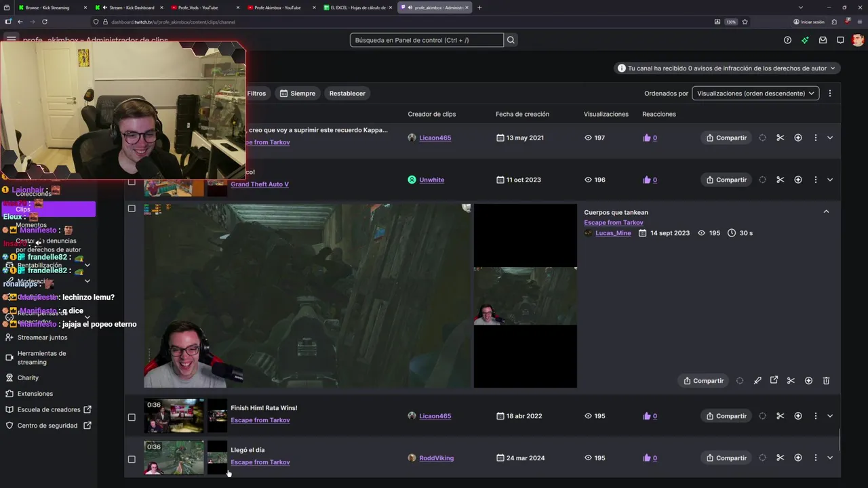Open Finish Him! Rata Wins! clip thumbnail
This screenshot has height=488, width=868.
pyautogui.click(x=174, y=415)
